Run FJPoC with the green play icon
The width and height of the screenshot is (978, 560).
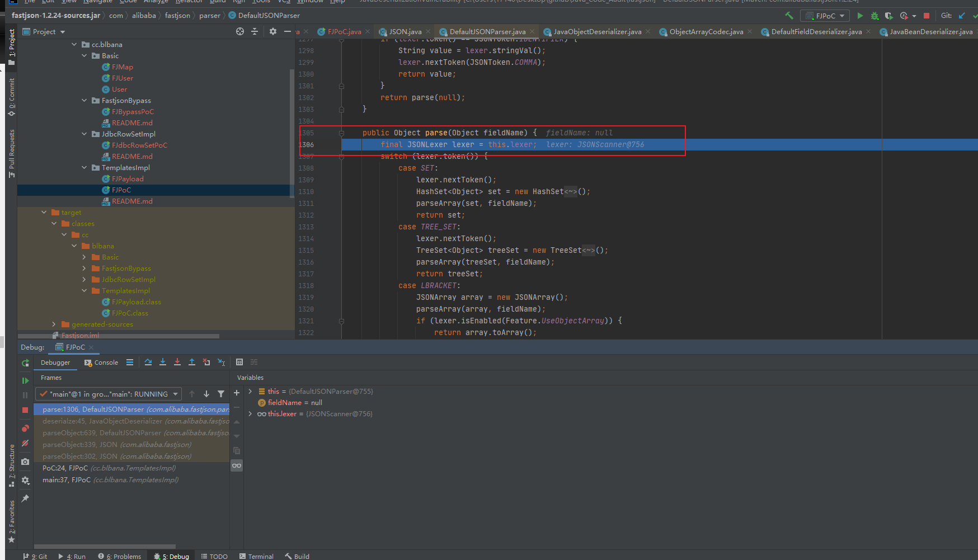click(x=860, y=16)
